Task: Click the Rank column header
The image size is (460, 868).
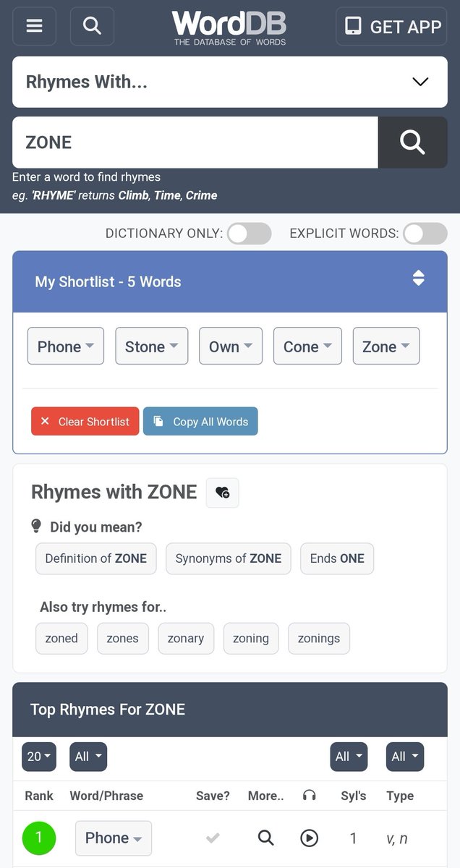Action: coord(39,796)
